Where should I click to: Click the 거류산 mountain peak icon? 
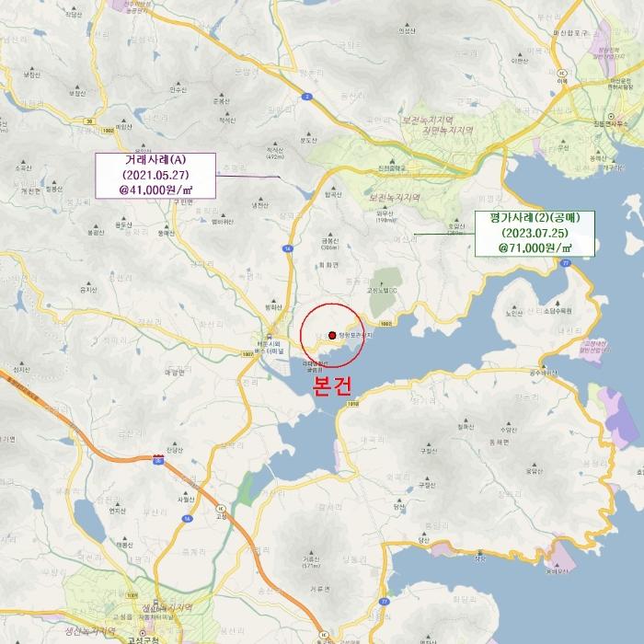(311, 553)
